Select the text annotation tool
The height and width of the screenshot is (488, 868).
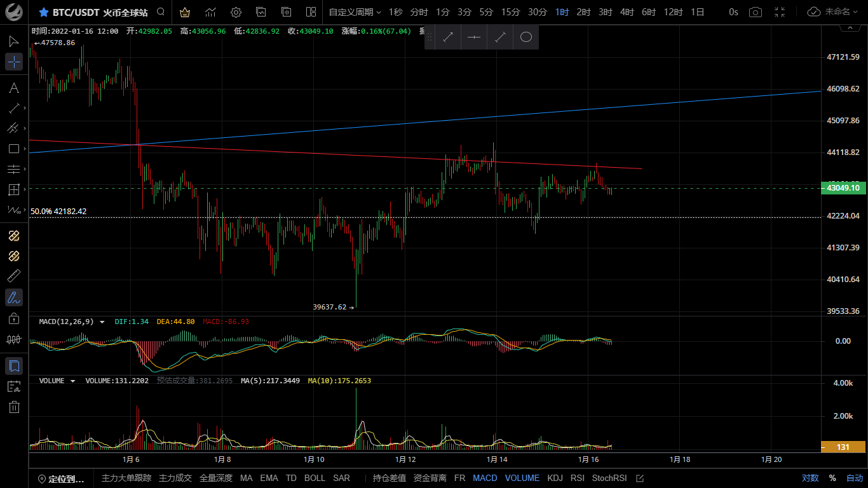(14, 88)
